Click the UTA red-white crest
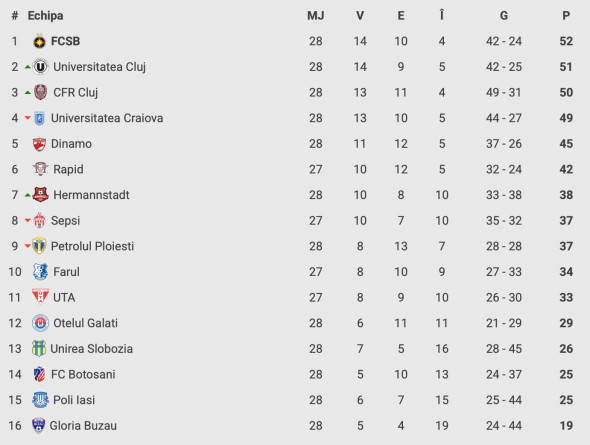 pyautogui.click(x=40, y=297)
